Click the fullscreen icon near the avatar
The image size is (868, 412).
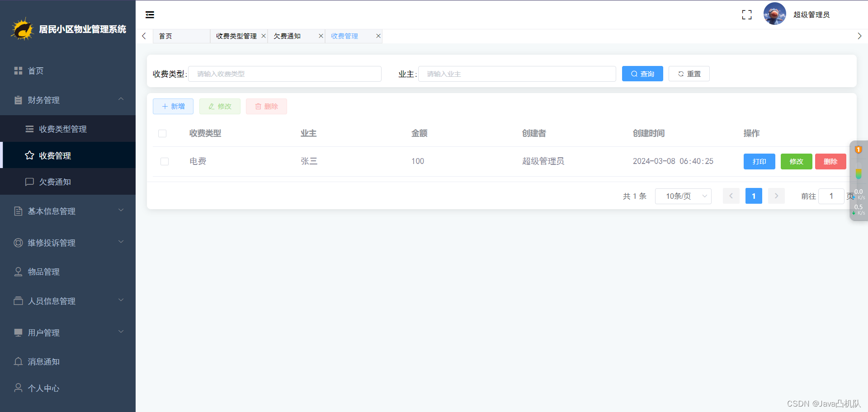click(747, 14)
